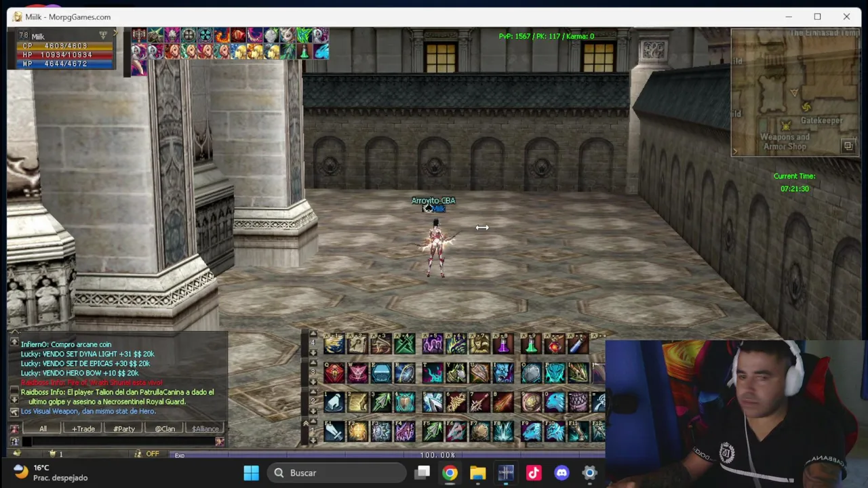Cast the Q red diamond skill
The image size is (868, 488).
coord(334,373)
